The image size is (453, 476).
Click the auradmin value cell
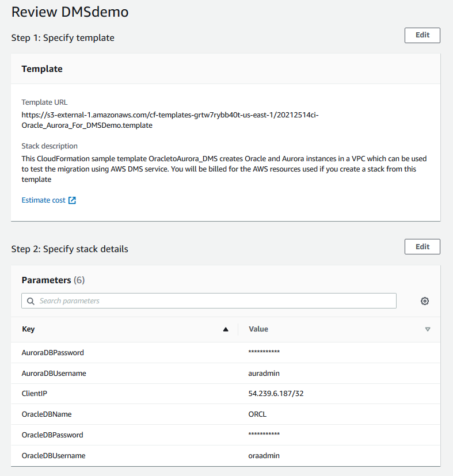tap(263, 372)
